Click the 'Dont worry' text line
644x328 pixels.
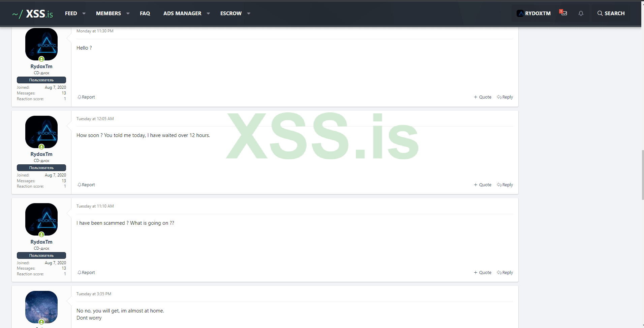(89, 318)
